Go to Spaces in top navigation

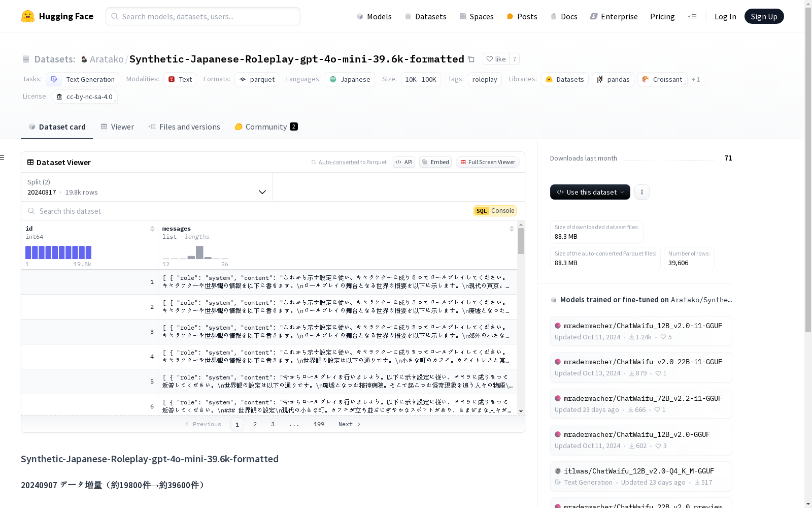coord(476,16)
